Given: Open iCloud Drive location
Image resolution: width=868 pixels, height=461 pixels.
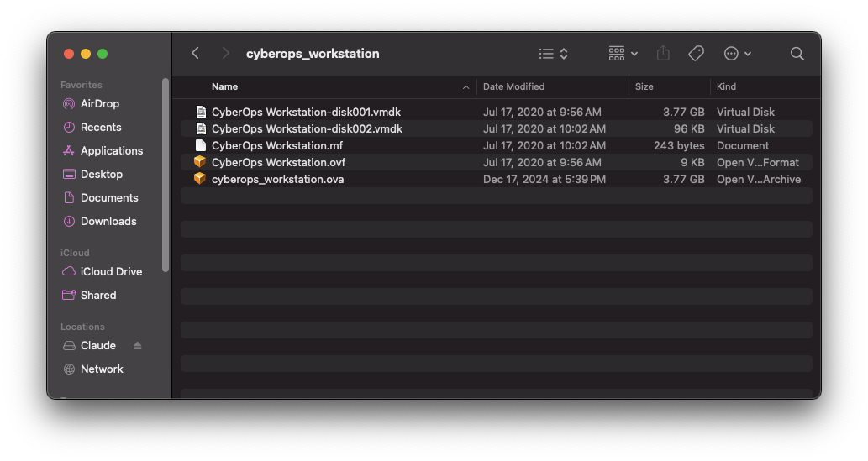Looking at the screenshot, I should click(111, 272).
